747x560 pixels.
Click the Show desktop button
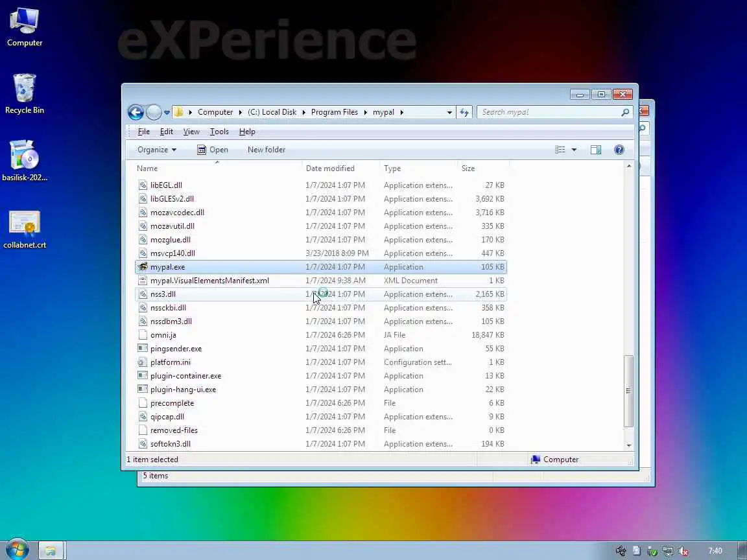(742, 550)
